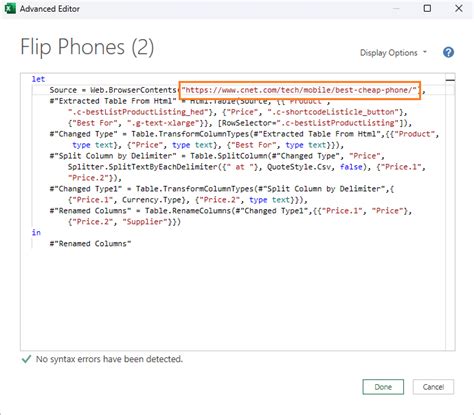Click the 'let' keyword in the editor
The height and width of the screenshot is (415, 474).
click(38, 79)
